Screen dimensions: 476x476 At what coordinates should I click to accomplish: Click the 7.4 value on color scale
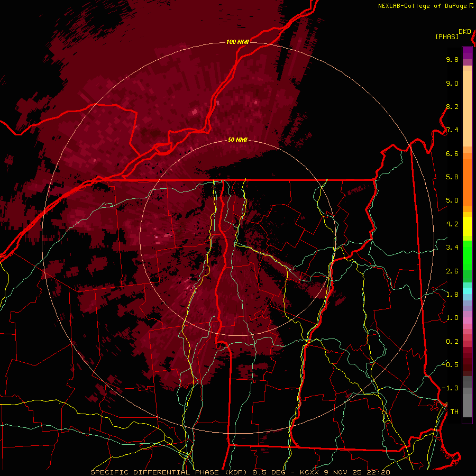[452, 130]
